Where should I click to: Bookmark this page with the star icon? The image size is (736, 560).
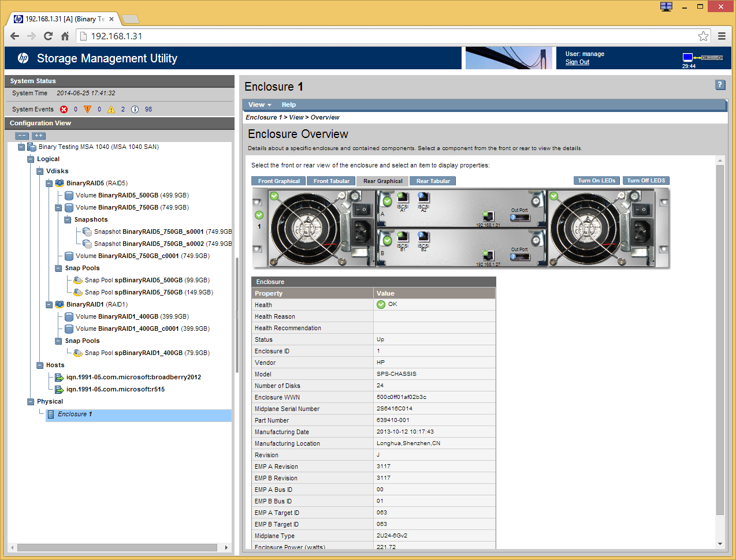click(x=703, y=36)
